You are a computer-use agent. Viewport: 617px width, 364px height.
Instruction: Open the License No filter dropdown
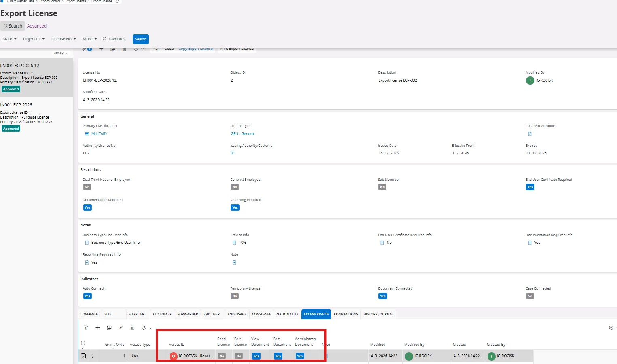click(64, 39)
